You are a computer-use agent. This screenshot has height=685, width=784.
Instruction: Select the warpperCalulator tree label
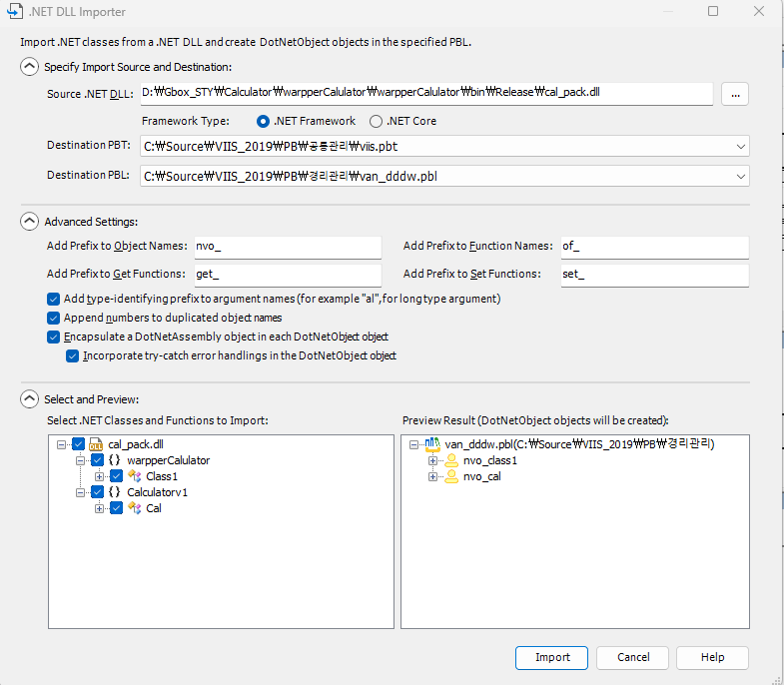[x=169, y=460]
